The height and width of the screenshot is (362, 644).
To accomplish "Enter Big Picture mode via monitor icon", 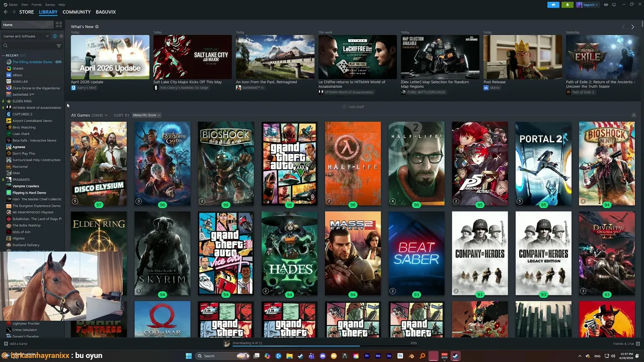I will point(614,5).
